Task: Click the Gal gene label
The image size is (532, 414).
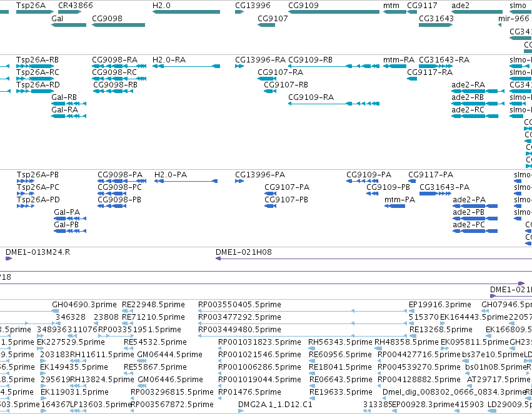Action: point(58,18)
